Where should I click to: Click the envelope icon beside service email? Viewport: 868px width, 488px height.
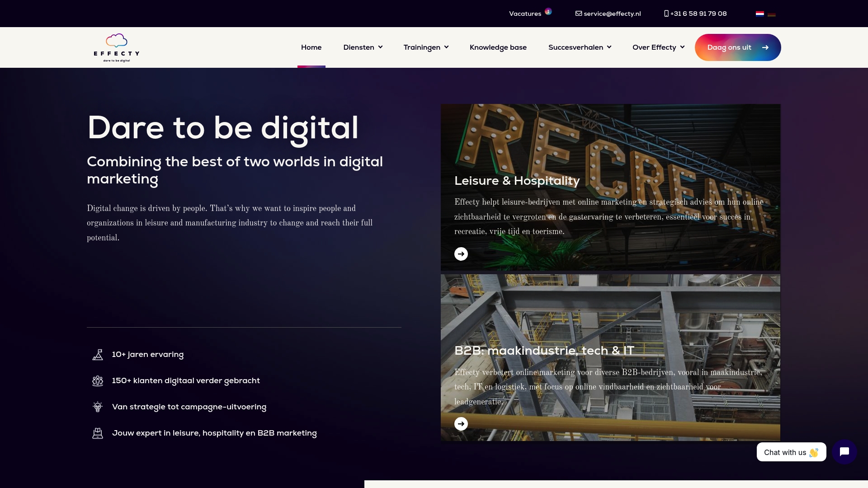point(578,14)
